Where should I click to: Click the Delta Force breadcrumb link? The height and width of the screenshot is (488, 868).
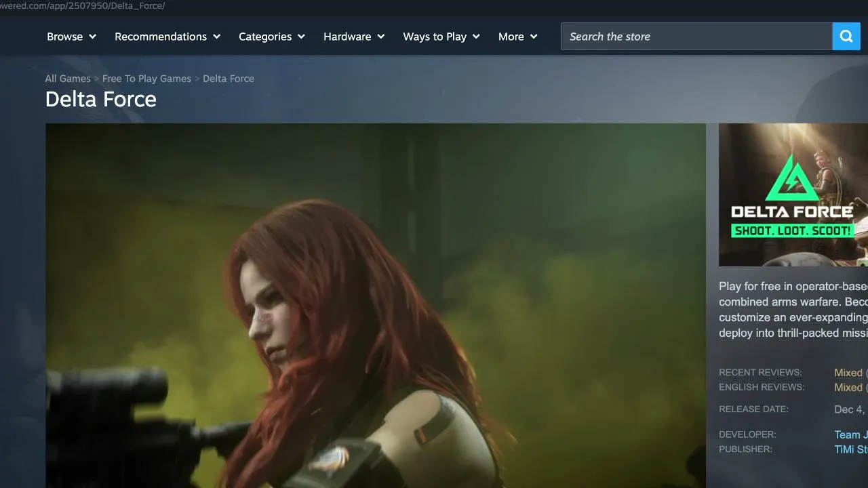229,79
